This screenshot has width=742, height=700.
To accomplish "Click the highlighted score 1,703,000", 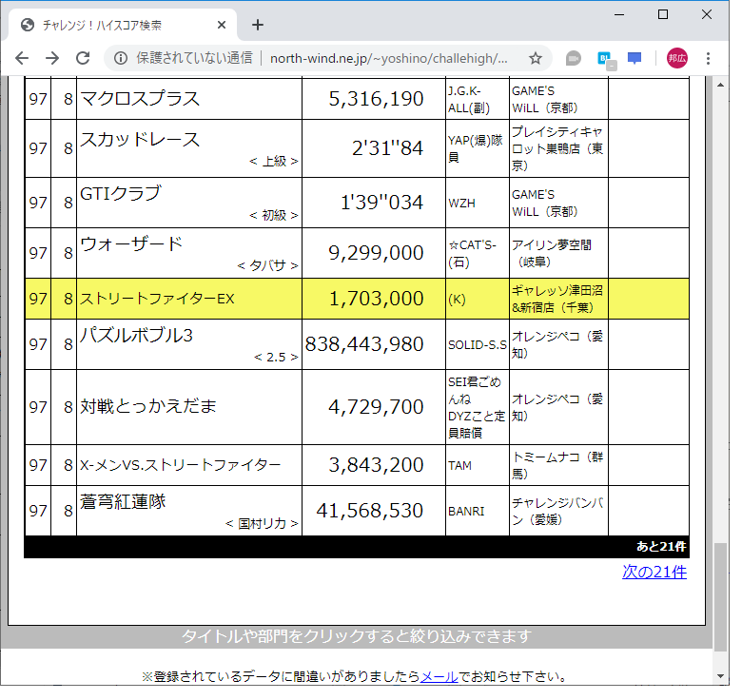I will point(376,299).
